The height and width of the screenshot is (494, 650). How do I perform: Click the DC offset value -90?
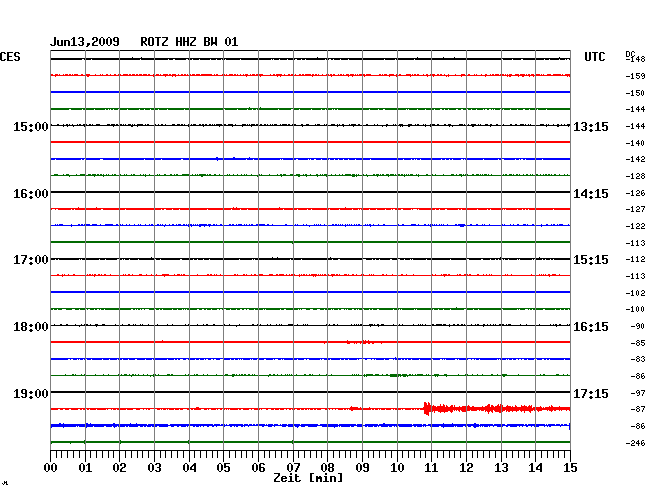637,326
